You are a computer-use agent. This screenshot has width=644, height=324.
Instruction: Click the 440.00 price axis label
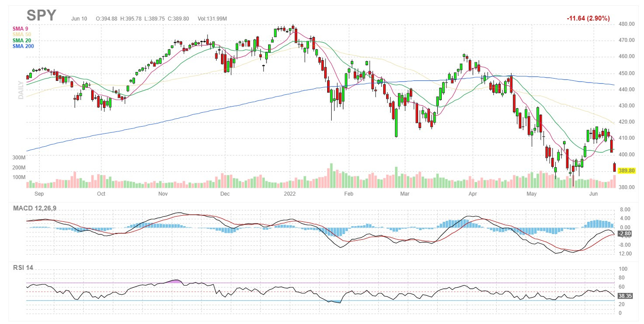(627, 90)
